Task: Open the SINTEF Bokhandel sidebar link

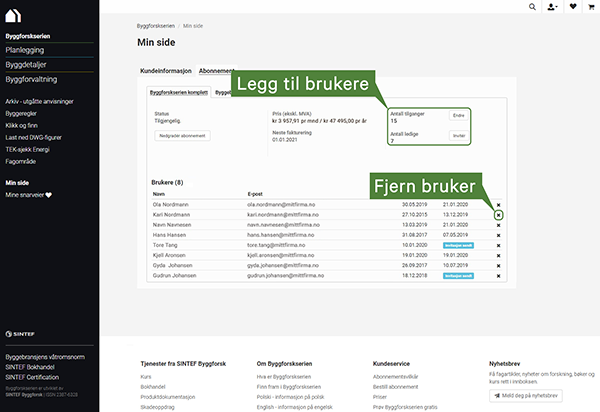Action: pyautogui.click(x=30, y=367)
